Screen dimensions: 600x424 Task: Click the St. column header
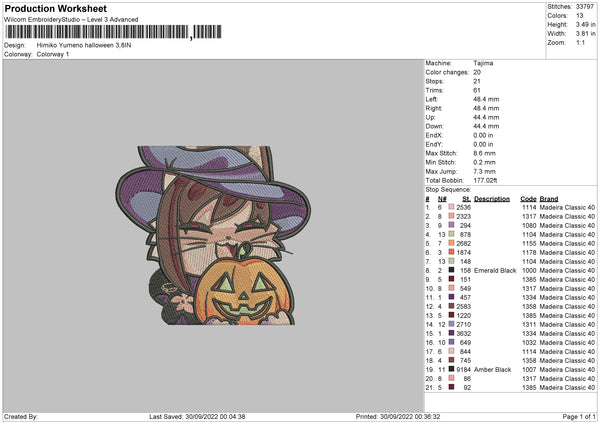click(x=466, y=199)
